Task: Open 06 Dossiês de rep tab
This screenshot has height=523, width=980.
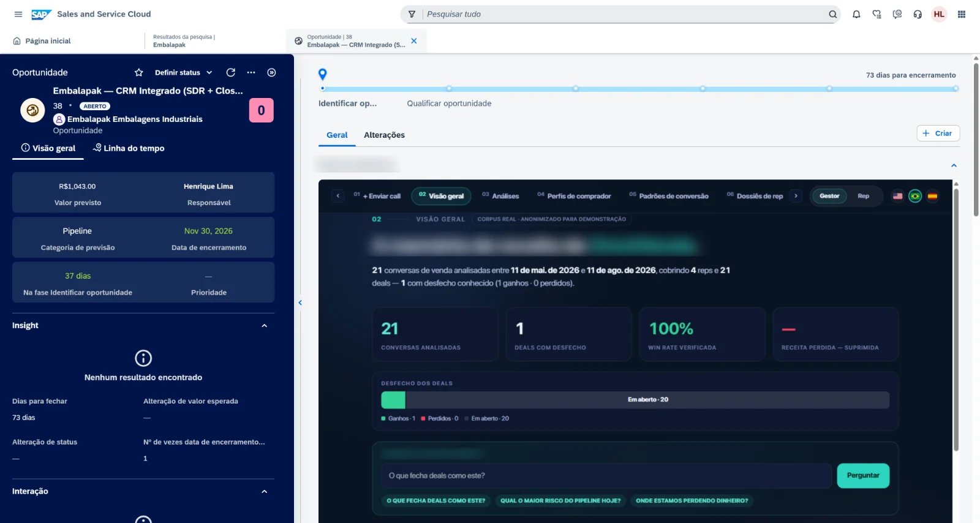Action: point(755,196)
